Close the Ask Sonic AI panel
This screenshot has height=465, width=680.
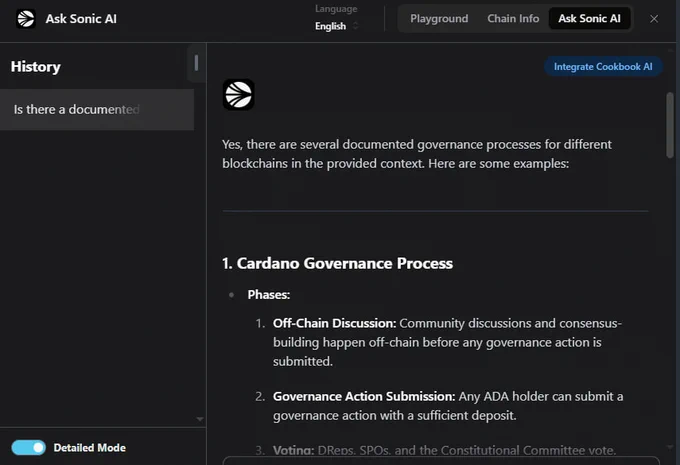coord(654,19)
